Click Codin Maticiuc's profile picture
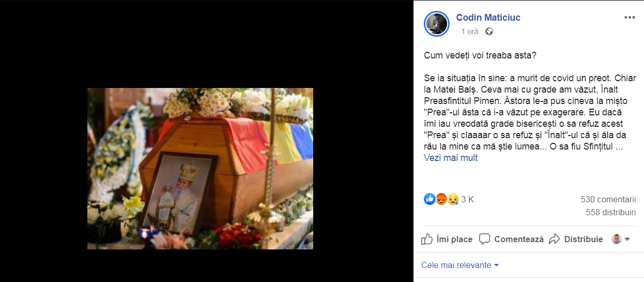 click(x=436, y=24)
